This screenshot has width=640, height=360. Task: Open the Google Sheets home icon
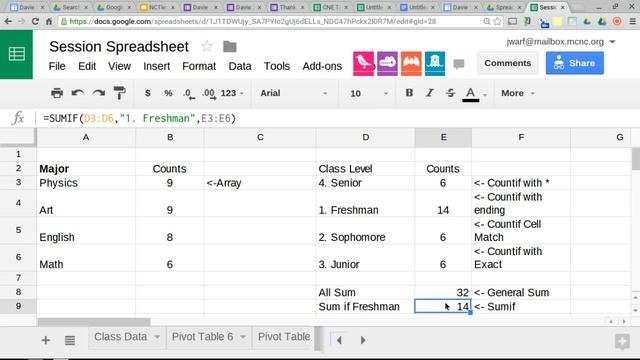point(16,54)
